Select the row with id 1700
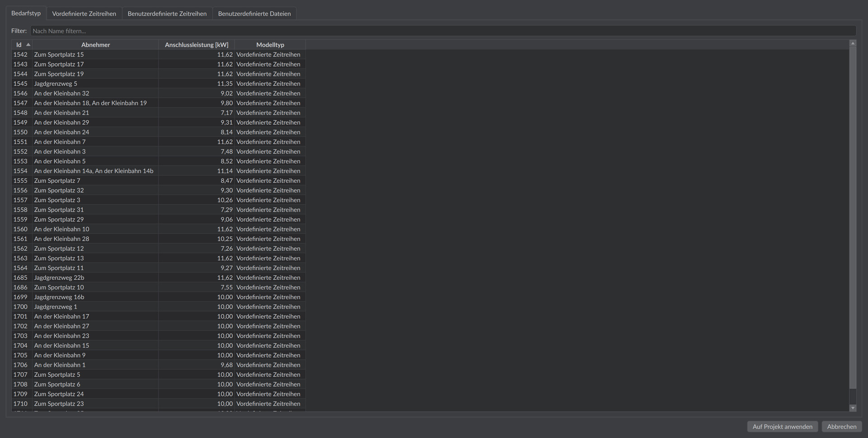Screen dimensions: 868x438 158,306
